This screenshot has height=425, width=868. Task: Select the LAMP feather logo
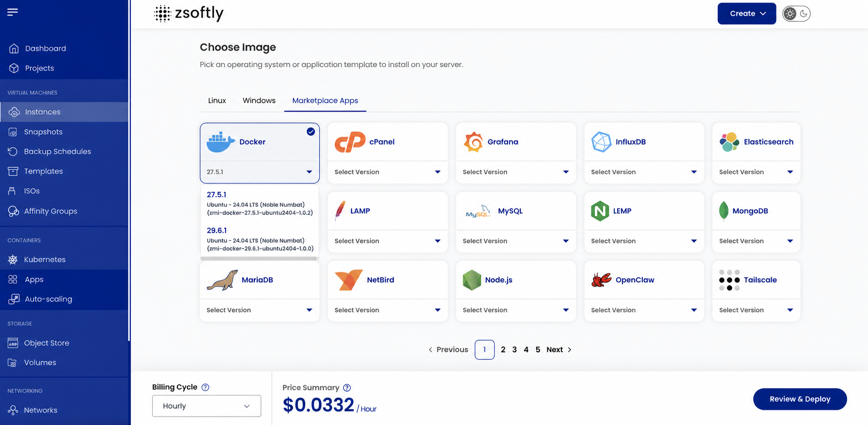(340, 211)
